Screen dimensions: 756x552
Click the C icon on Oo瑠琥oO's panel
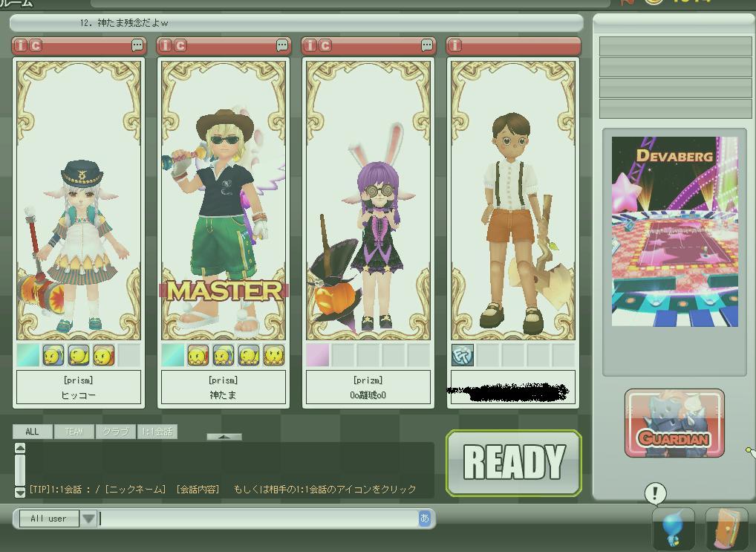click(x=325, y=46)
